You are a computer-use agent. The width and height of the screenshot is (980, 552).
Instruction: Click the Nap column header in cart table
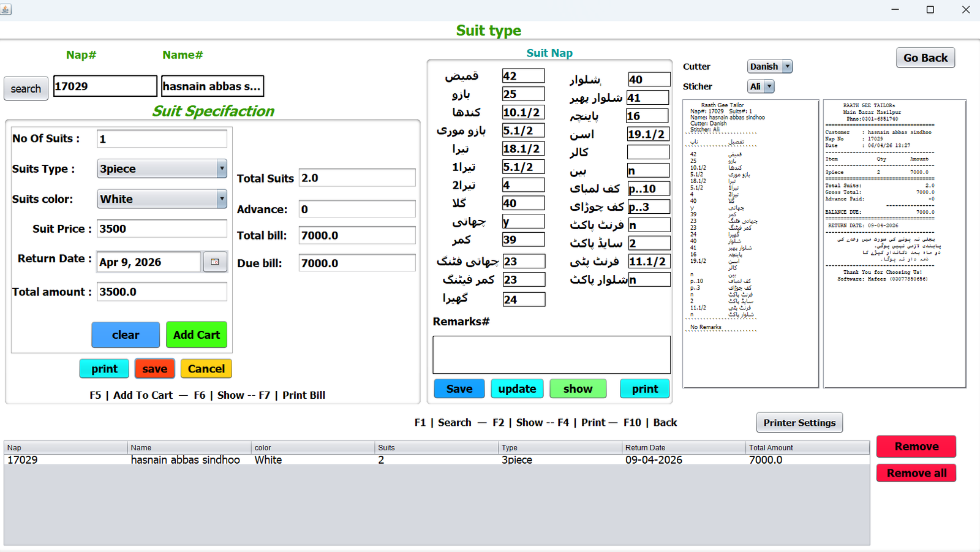coord(66,447)
